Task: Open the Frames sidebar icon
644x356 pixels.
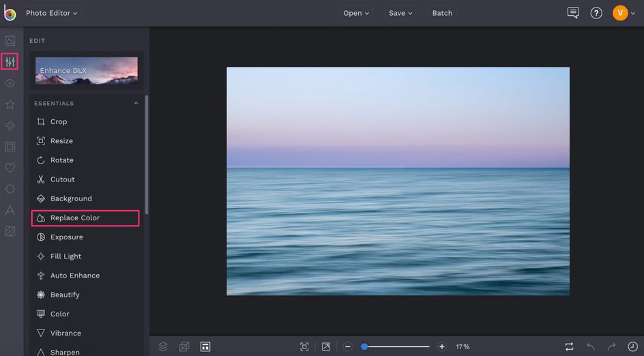Action: coord(10,147)
